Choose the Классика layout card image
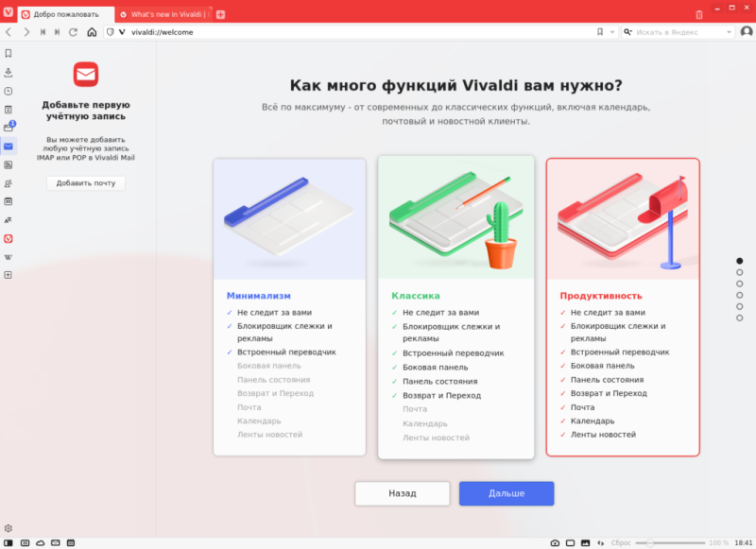The image size is (756, 549). [x=456, y=217]
